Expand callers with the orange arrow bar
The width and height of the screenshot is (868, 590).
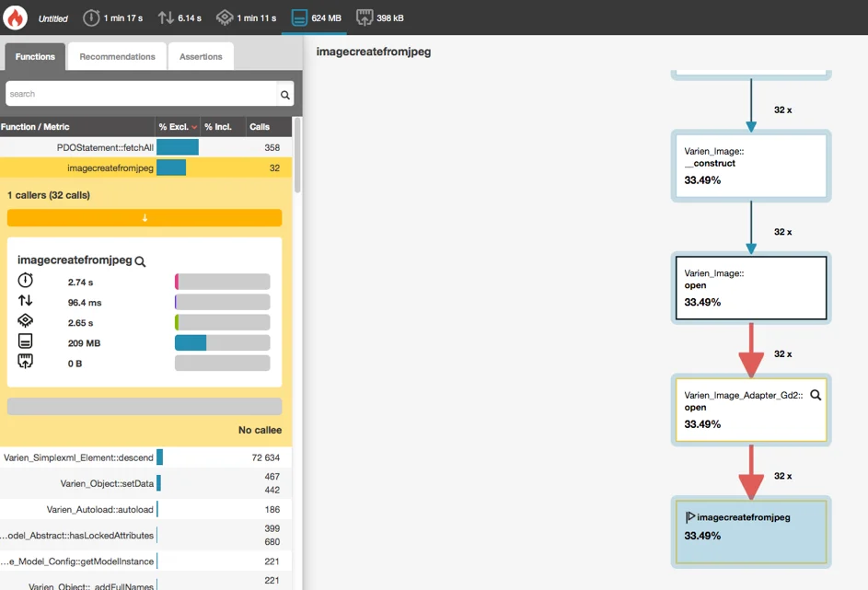[x=145, y=218]
